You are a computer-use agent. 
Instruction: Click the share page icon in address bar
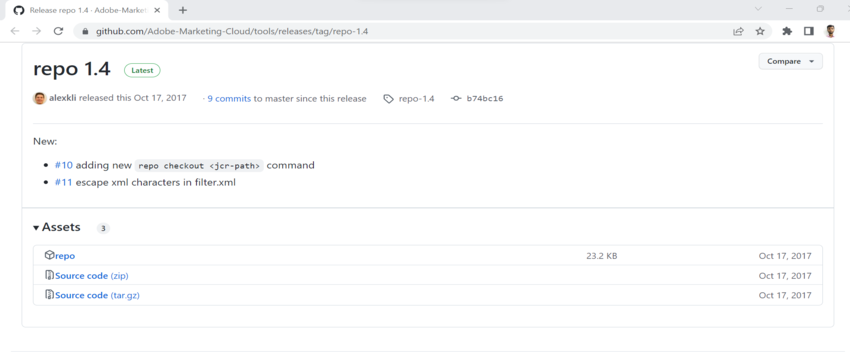pyautogui.click(x=738, y=31)
